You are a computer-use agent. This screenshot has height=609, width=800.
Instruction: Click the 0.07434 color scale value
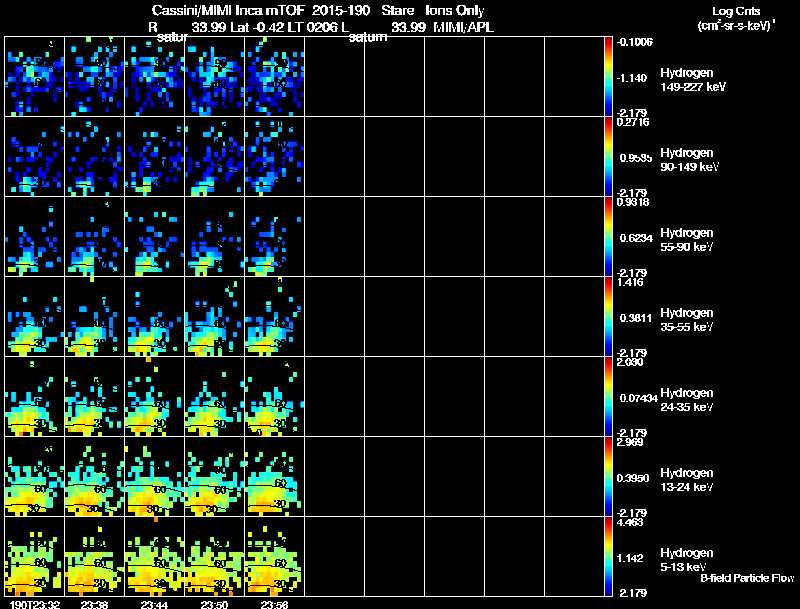(639, 398)
